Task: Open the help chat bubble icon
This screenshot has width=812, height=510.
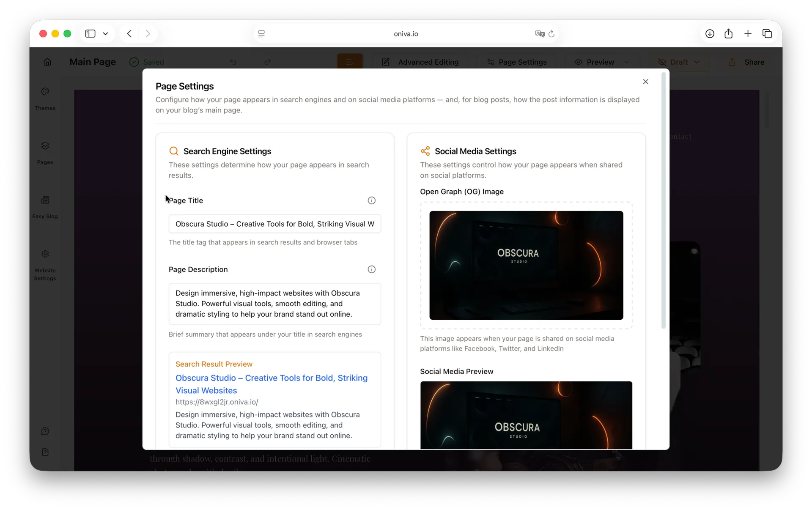Action: click(45, 431)
